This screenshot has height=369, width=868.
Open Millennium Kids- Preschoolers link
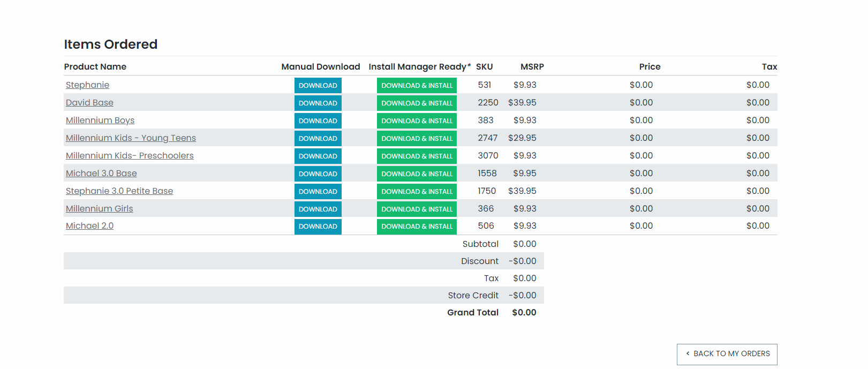[130, 156]
